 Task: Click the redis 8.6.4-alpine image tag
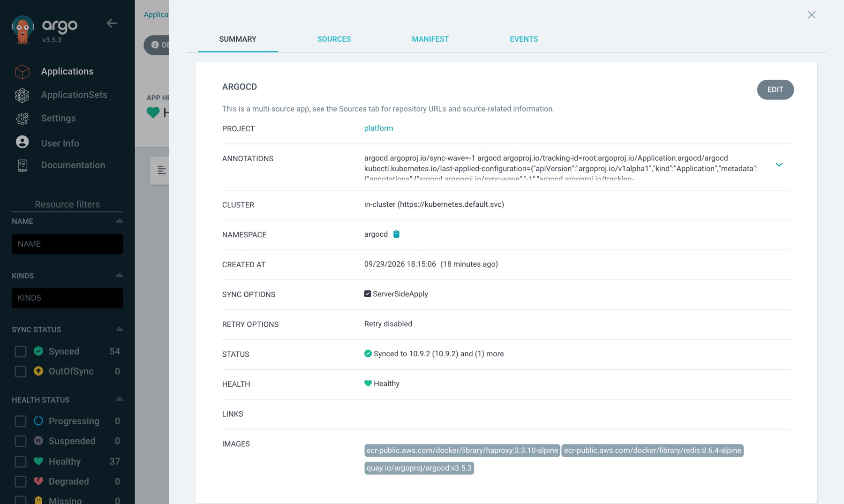tap(652, 451)
